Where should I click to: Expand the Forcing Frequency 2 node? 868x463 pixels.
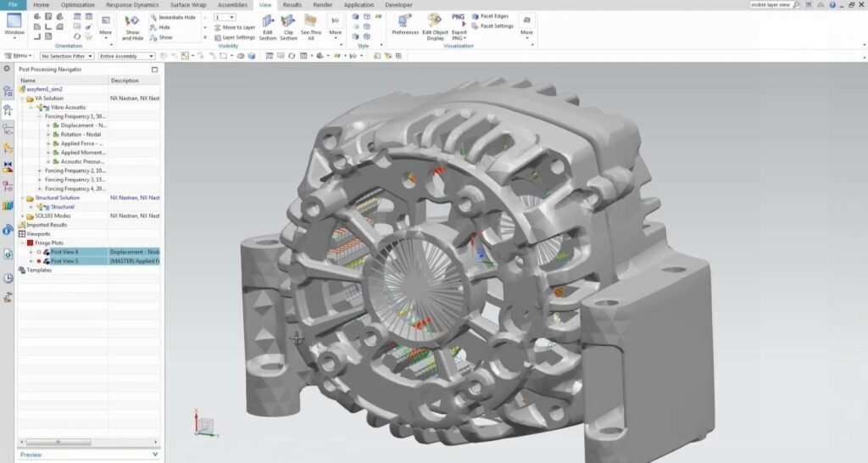coord(39,170)
